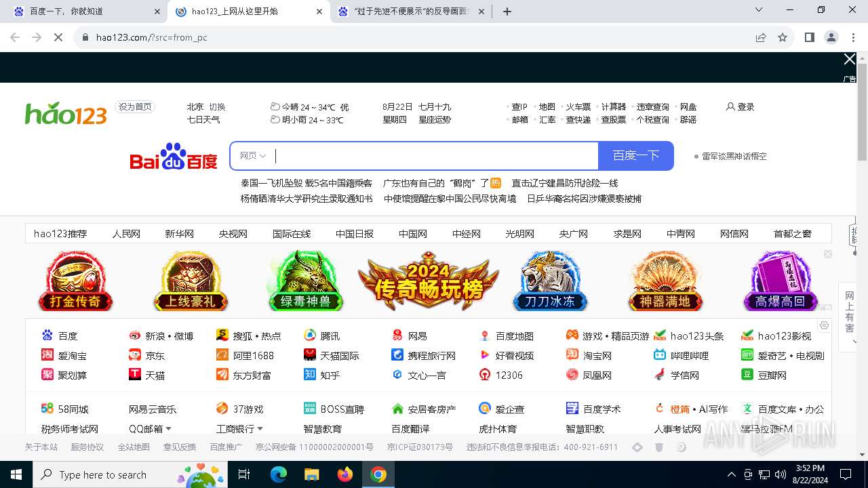Click the 腾讯 site icon

point(309,335)
